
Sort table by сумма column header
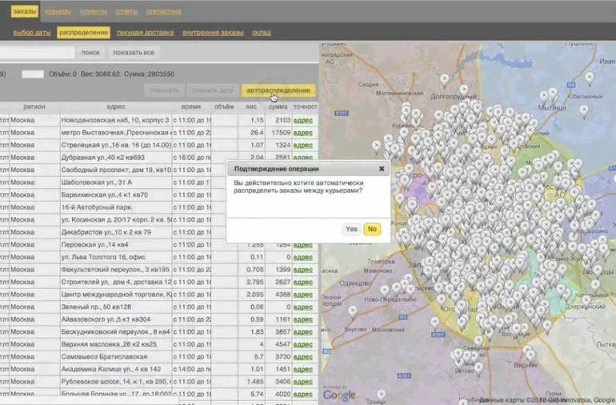[278, 105]
